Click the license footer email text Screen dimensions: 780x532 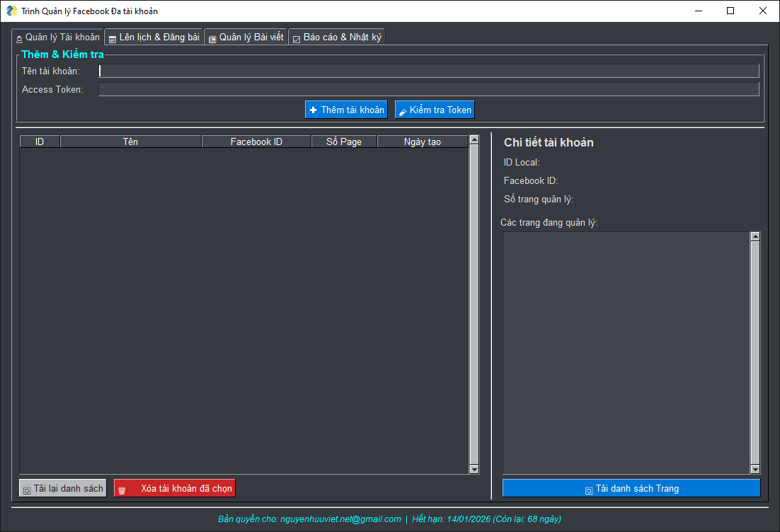point(340,519)
